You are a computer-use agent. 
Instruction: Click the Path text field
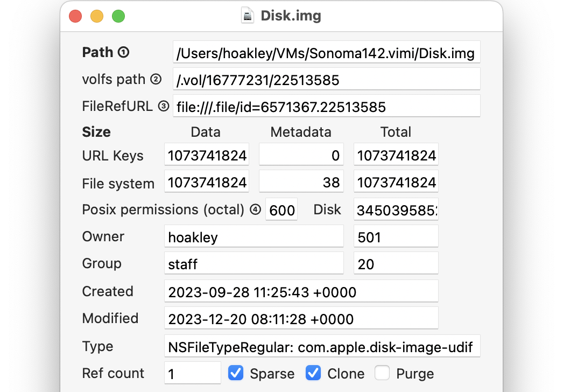pyautogui.click(x=326, y=53)
